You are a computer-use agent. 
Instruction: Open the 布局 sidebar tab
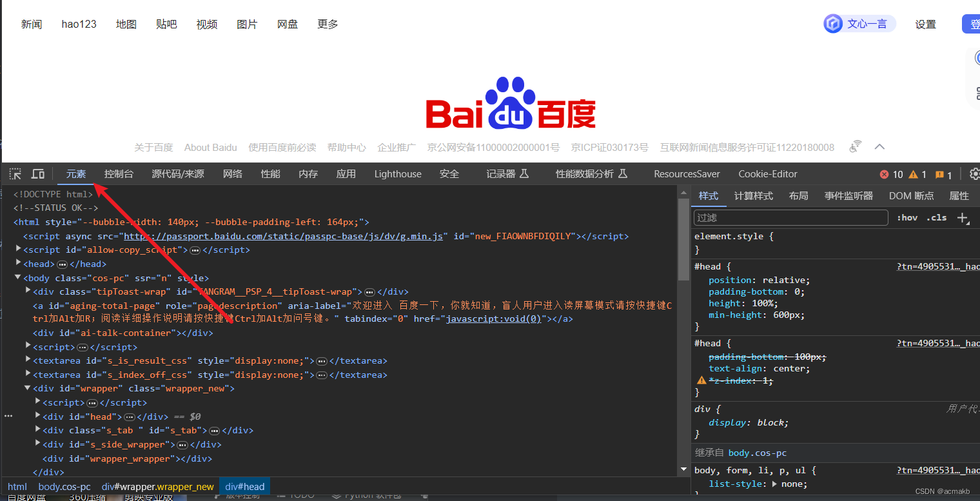799,196
